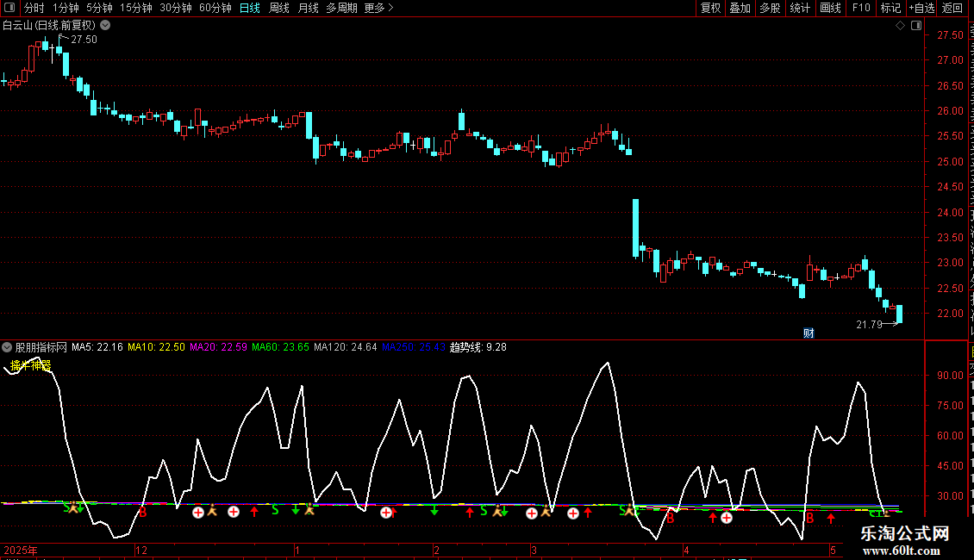Screen dimensions: 974x560
Task: Click the green MA60: 23.65 value
Action: coord(280,347)
